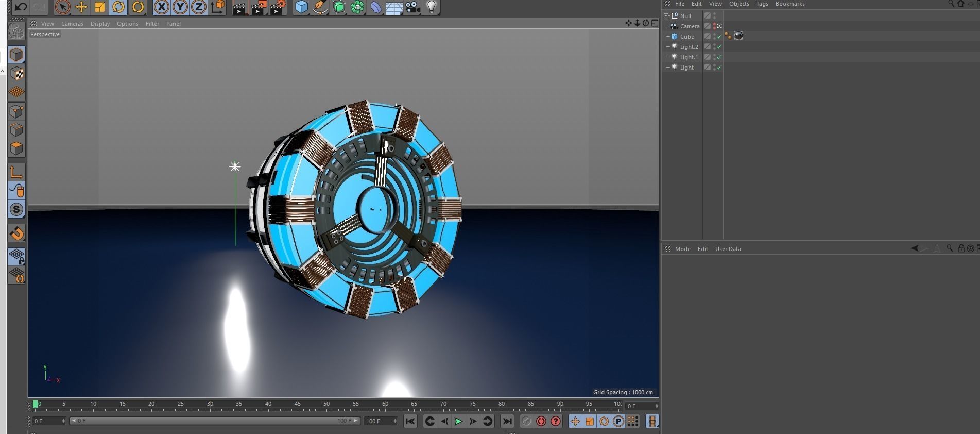Toggle Camera visibility red dots

(x=714, y=26)
